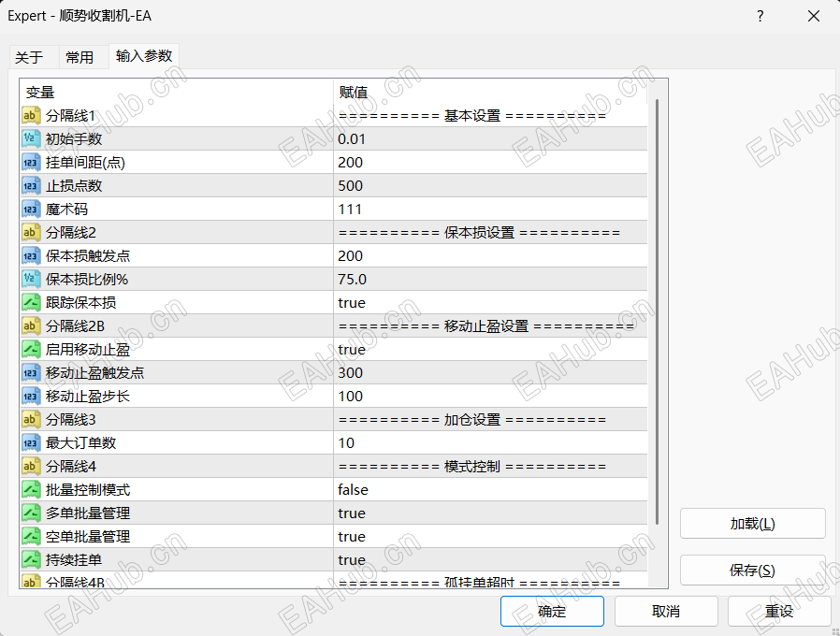Click the string icon beside 分隔线2
The width and height of the screenshot is (840, 636).
(x=31, y=233)
